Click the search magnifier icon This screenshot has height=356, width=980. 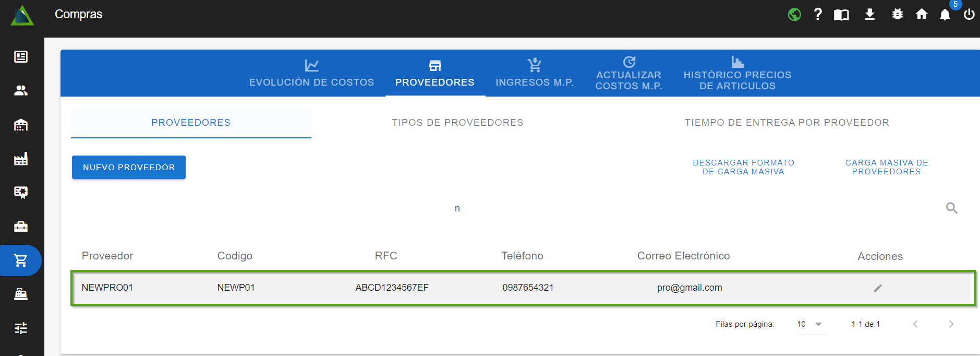[x=951, y=208]
